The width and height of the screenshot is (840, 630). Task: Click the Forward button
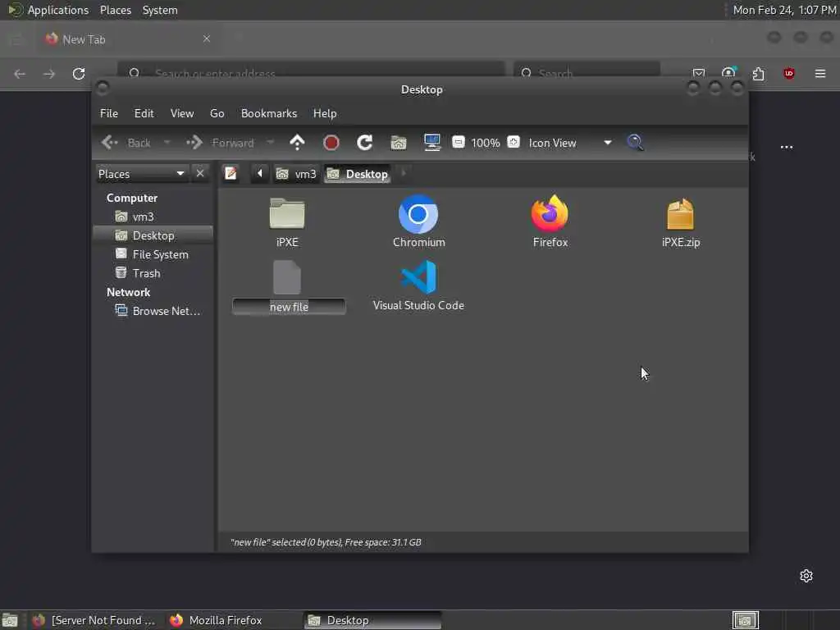[x=220, y=143]
